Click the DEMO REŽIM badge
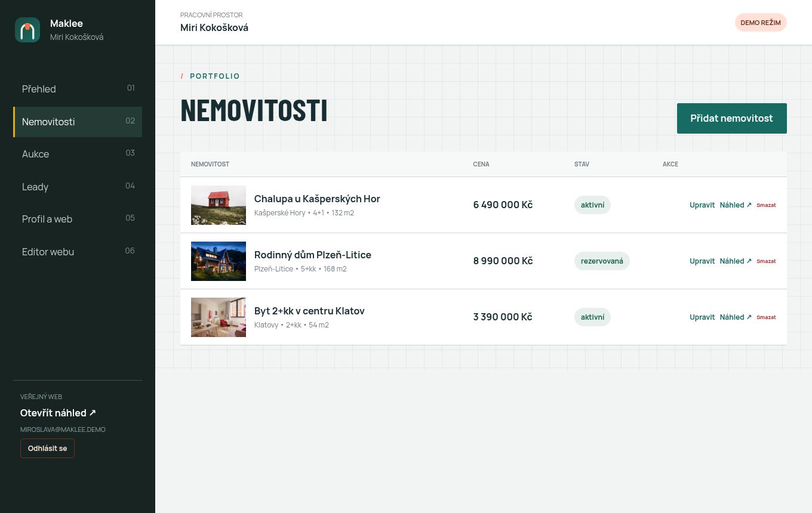This screenshot has width=812, height=513. (761, 23)
